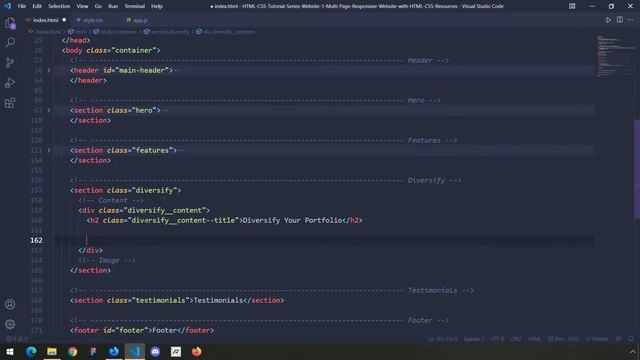The height and width of the screenshot is (360, 640).
Task: Open Discord from taskbar
Action: (x=155, y=351)
